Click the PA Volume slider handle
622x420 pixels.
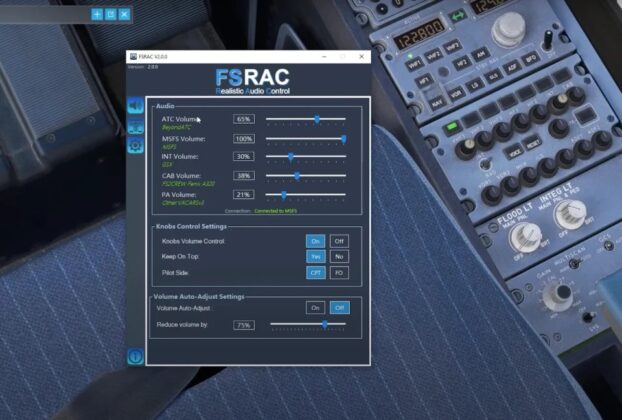coord(284,195)
